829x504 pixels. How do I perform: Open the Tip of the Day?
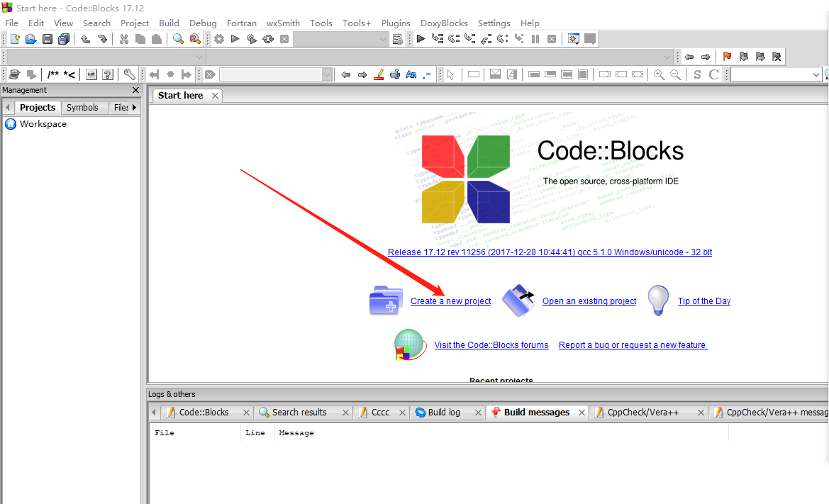[703, 301]
